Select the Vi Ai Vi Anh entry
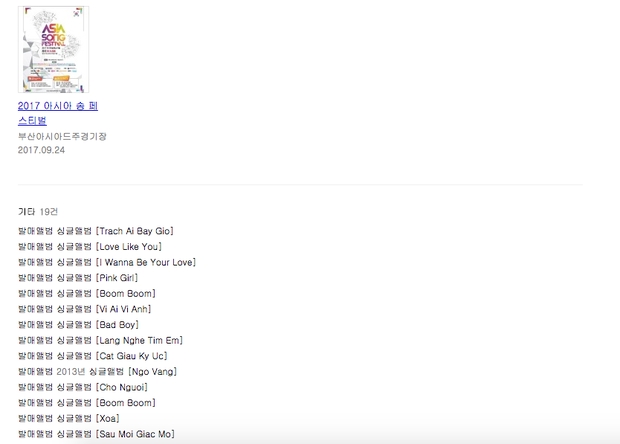This screenshot has height=444, width=620. coord(85,309)
